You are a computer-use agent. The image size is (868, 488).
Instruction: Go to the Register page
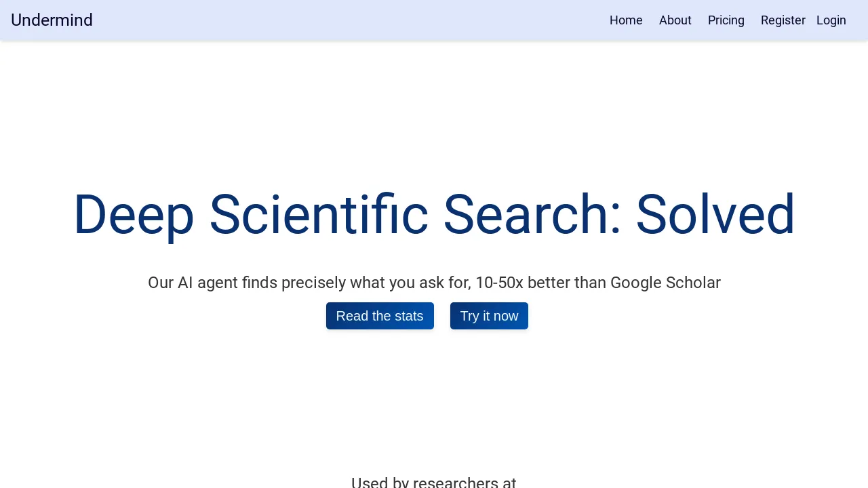pos(783,20)
